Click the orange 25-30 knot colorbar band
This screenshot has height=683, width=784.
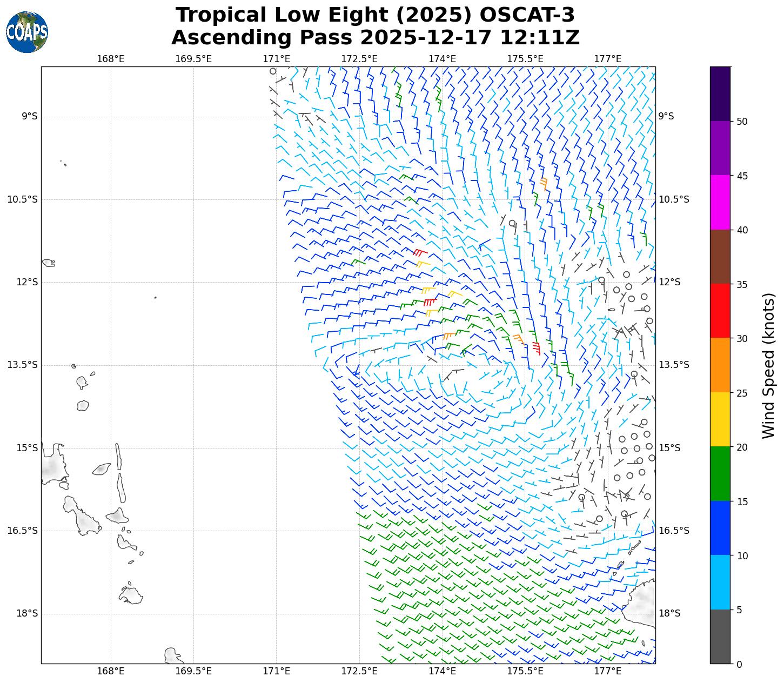(720, 365)
